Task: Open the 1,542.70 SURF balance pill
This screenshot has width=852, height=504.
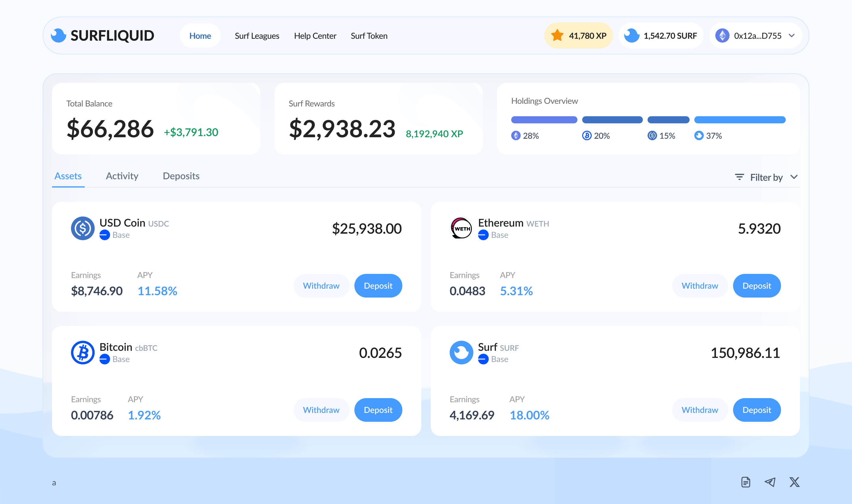Action: pos(661,36)
